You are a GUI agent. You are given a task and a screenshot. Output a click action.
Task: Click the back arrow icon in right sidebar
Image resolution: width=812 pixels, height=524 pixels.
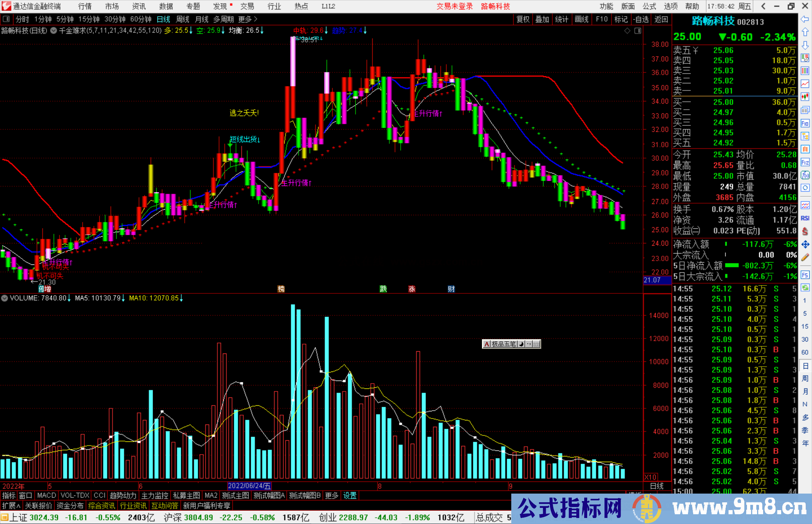click(x=805, y=19)
